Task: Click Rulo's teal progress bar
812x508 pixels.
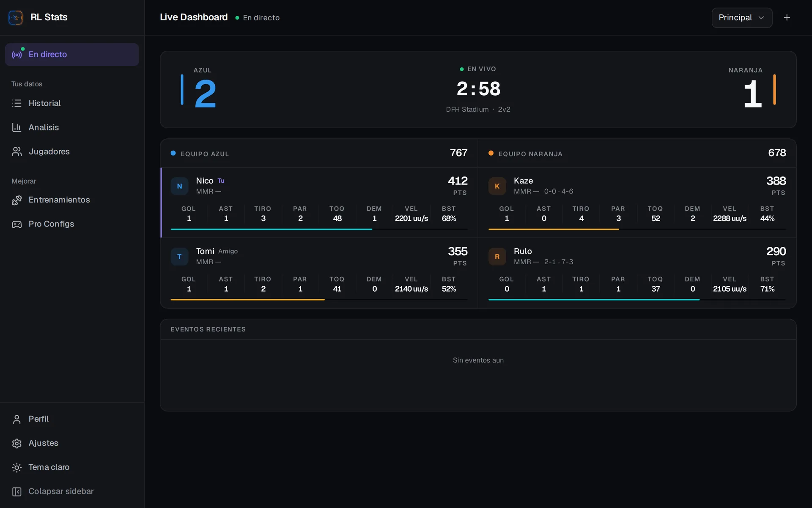Action: 594,300
